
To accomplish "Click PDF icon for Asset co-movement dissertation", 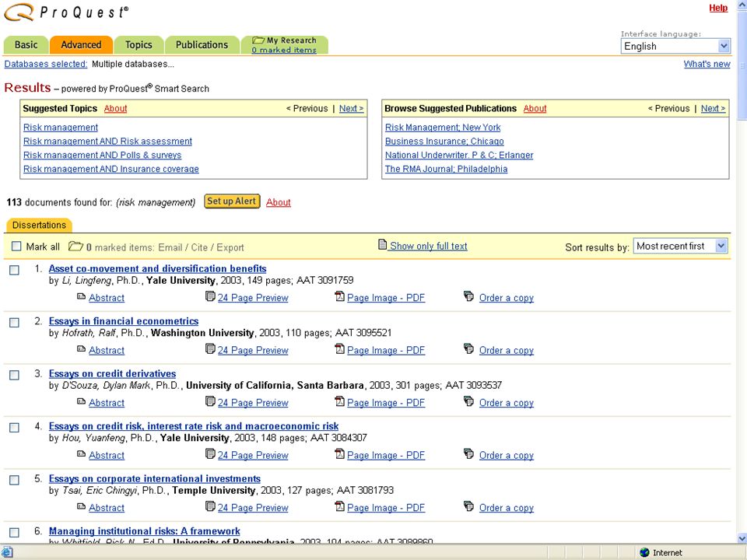I will [339, 296].
